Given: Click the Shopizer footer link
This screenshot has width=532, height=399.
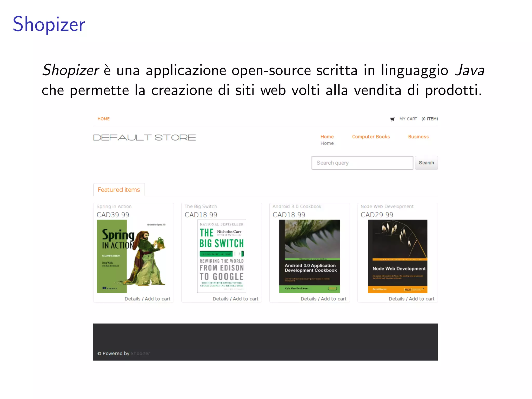Looking at the screenshot, I should click(x=140, y=354).
